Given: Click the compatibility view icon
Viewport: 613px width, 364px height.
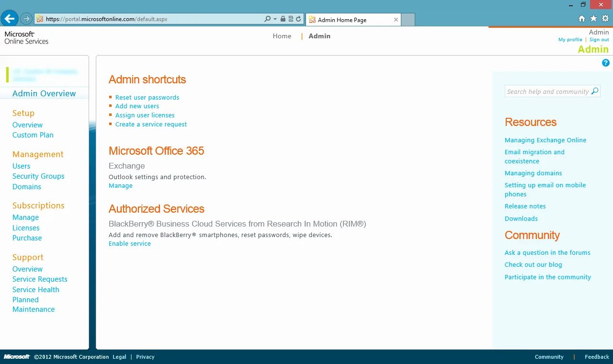Looking at the screenshot, I should coord(291,19).
